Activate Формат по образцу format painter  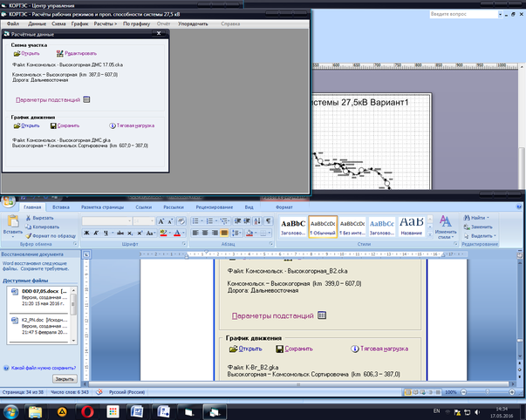(51, 236)
